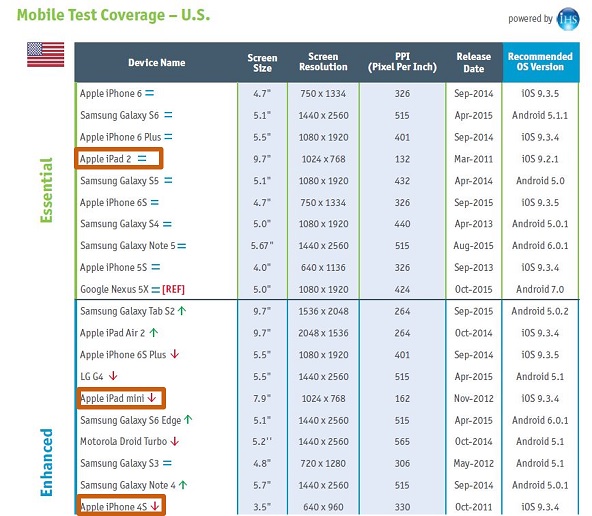Click the Recommended OS Version column header
The height and width of the screenshot is (516, 592).
click(x=540, y=62)
